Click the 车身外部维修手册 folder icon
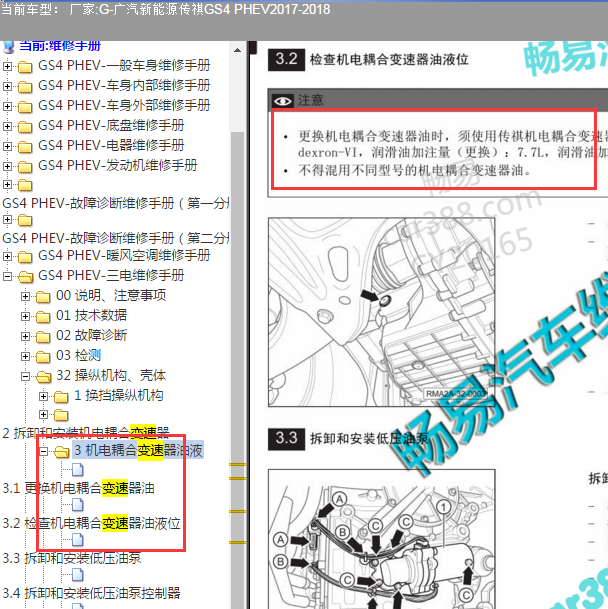This screenshot has width=608, height=609. click(25, 106)
